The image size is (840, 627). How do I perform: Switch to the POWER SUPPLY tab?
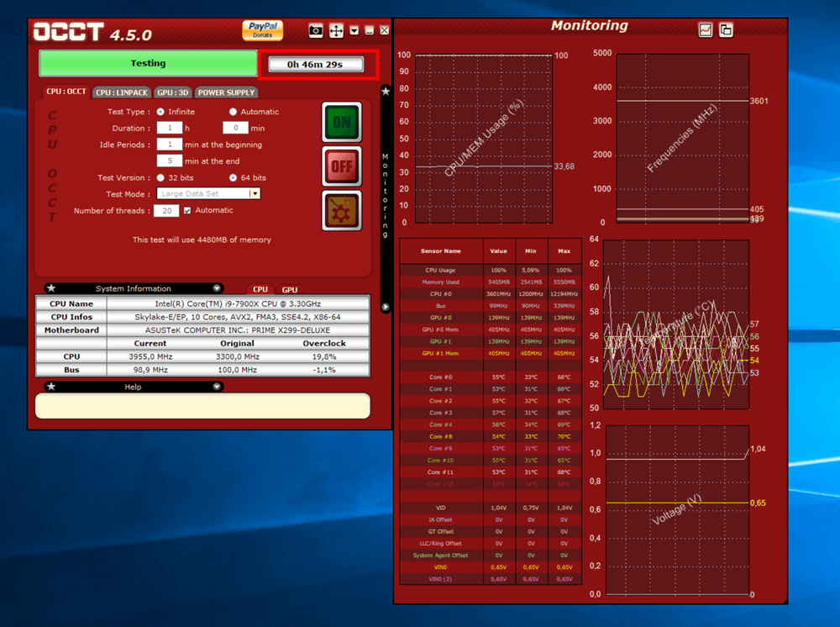click(227, 92)
